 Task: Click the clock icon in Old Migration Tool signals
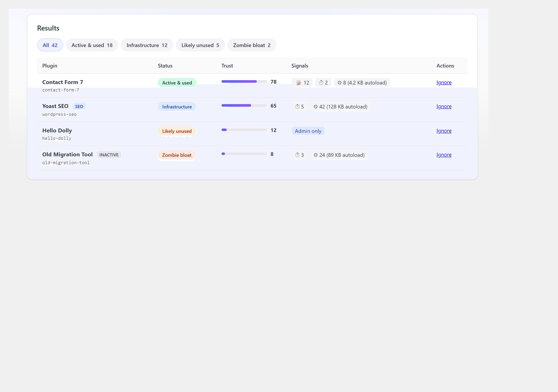297,155
